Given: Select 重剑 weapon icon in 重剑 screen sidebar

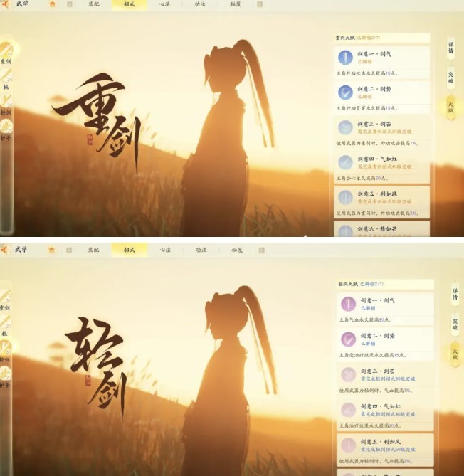Looking at the screenshot, I should pos(6,50).
